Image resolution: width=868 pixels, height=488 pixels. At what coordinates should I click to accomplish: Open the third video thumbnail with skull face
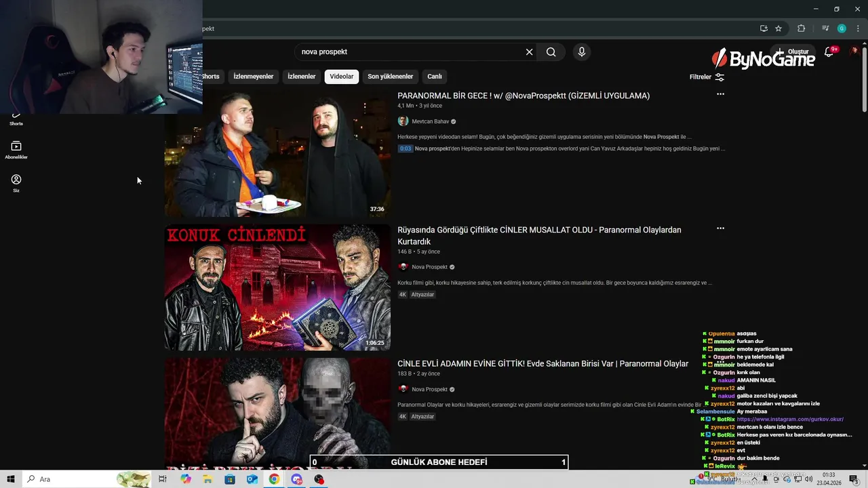pyautogui.click(x=277, y=413)
